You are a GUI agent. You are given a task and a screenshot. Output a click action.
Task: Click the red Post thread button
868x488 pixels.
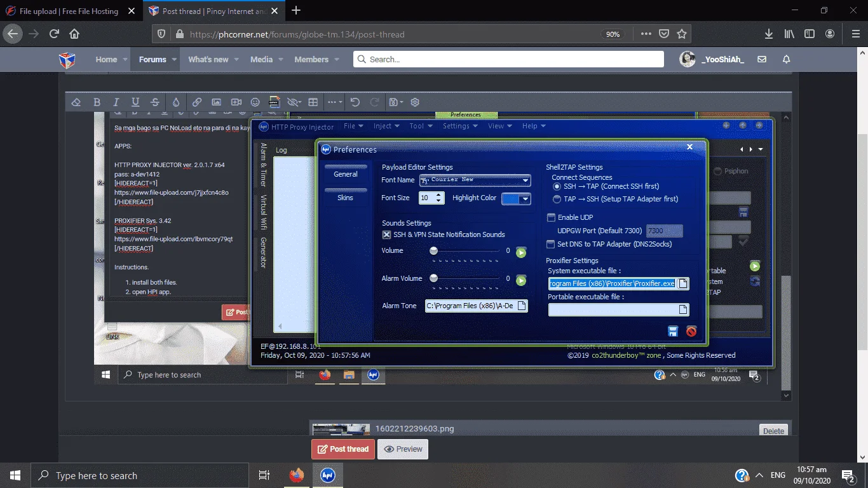coord(343,449)
